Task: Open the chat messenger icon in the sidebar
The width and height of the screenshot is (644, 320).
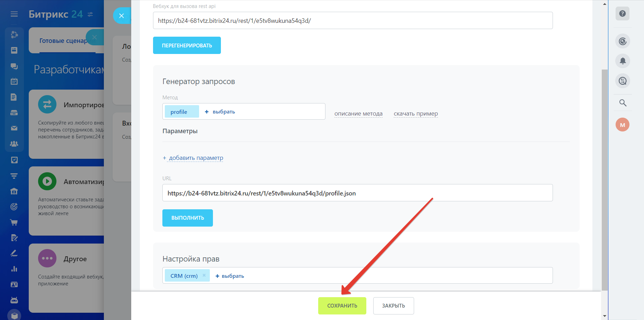Action: click(x=14, y=66)
